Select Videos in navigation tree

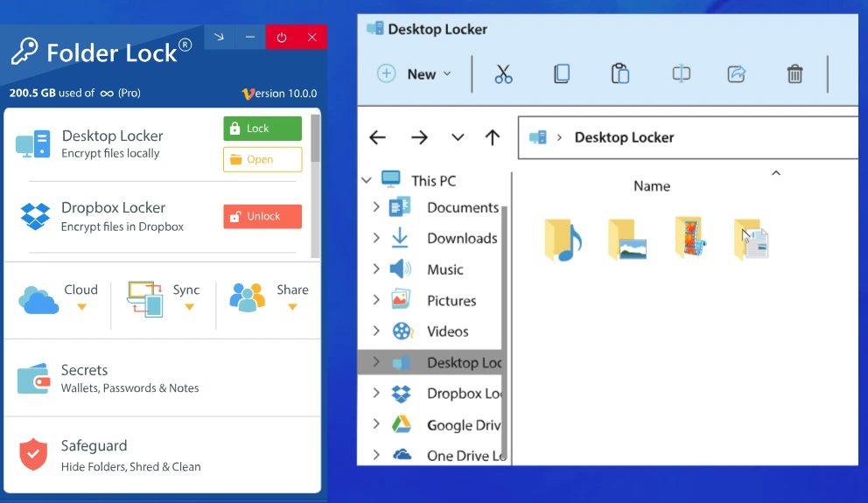447,332
